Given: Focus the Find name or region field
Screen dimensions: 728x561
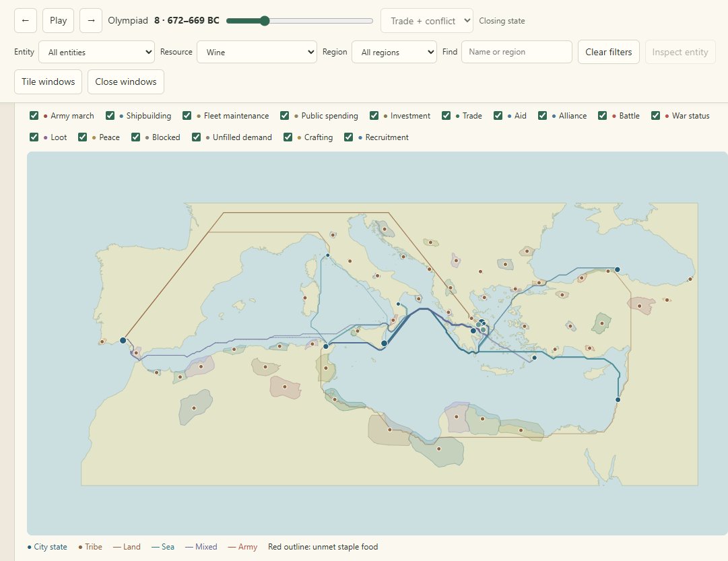Looking at the screenshot, I should pos(517,52).
